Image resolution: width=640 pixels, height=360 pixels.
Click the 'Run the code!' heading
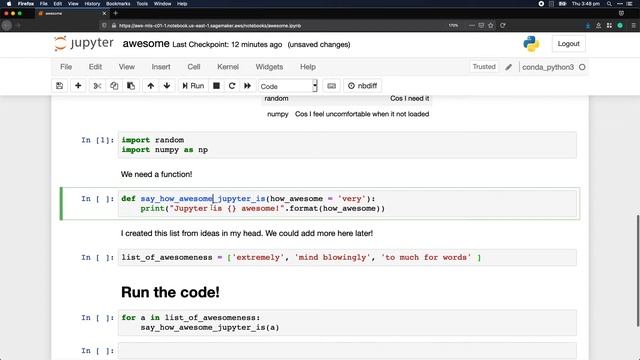(170, 292)
